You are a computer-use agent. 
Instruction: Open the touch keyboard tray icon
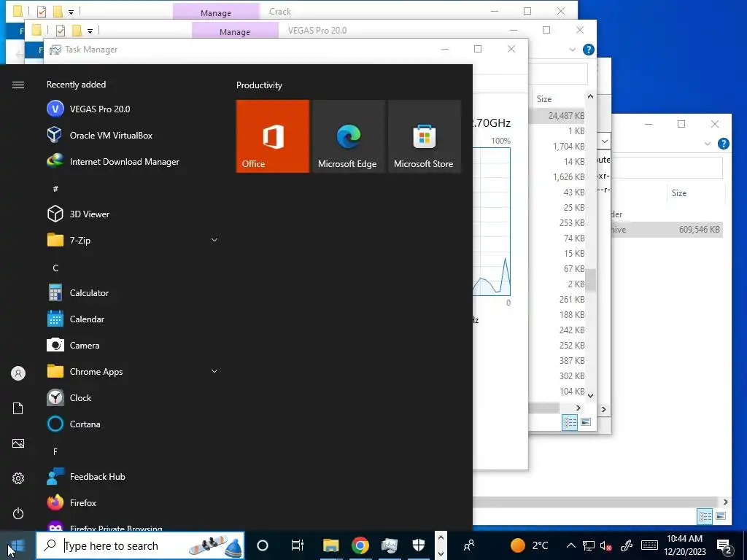pos(649,545)
